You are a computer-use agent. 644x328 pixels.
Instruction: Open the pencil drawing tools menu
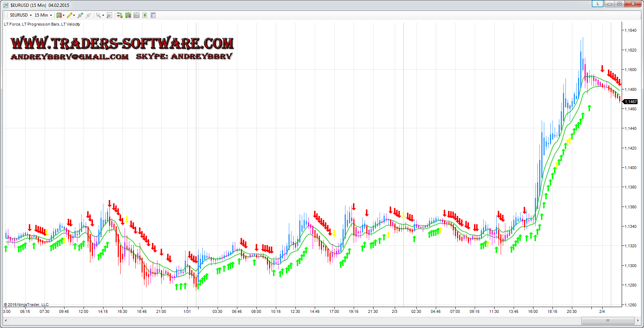point(71,15)
